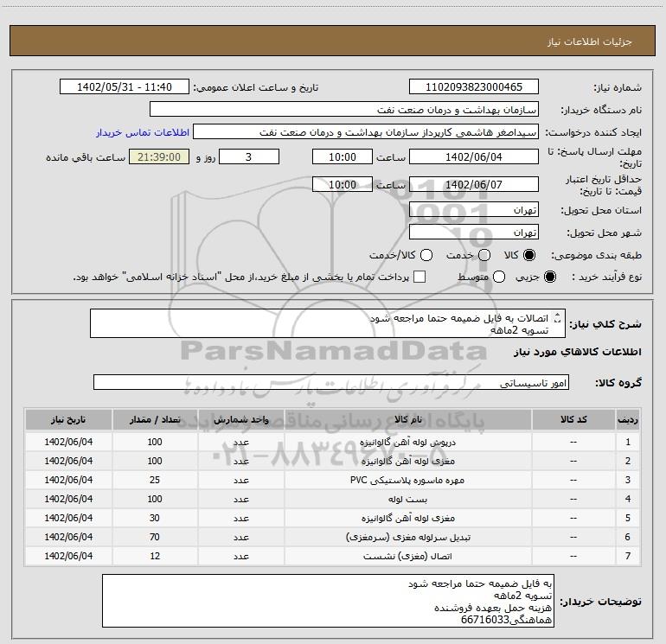Screen dimensions: 666x644
Task: Click the request creator name field
Action: 366,132
